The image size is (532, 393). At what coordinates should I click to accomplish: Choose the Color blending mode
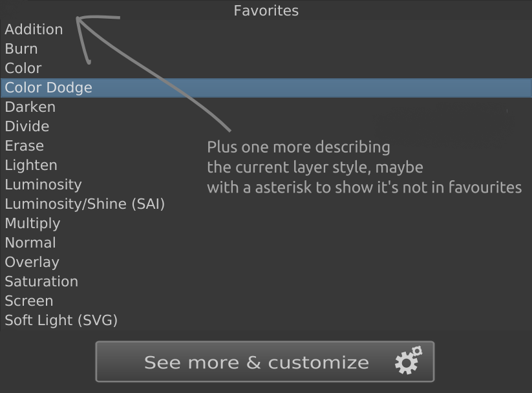[23, 69]
